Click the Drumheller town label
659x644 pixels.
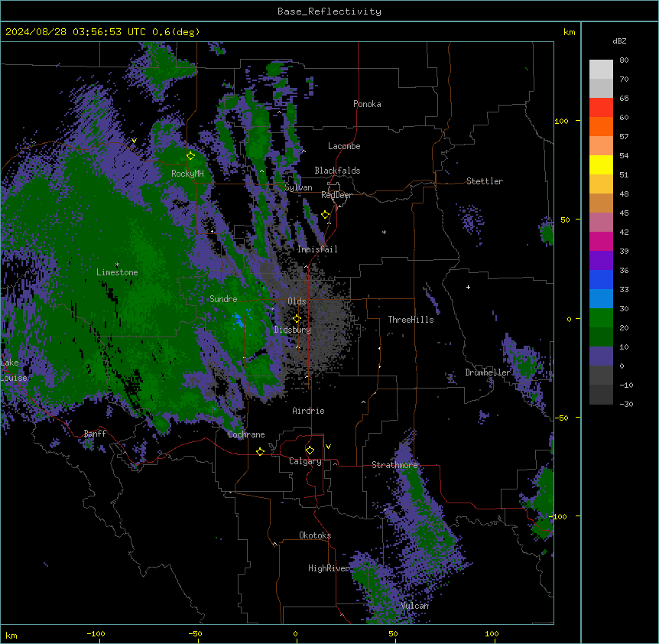(x=488, y=372)
